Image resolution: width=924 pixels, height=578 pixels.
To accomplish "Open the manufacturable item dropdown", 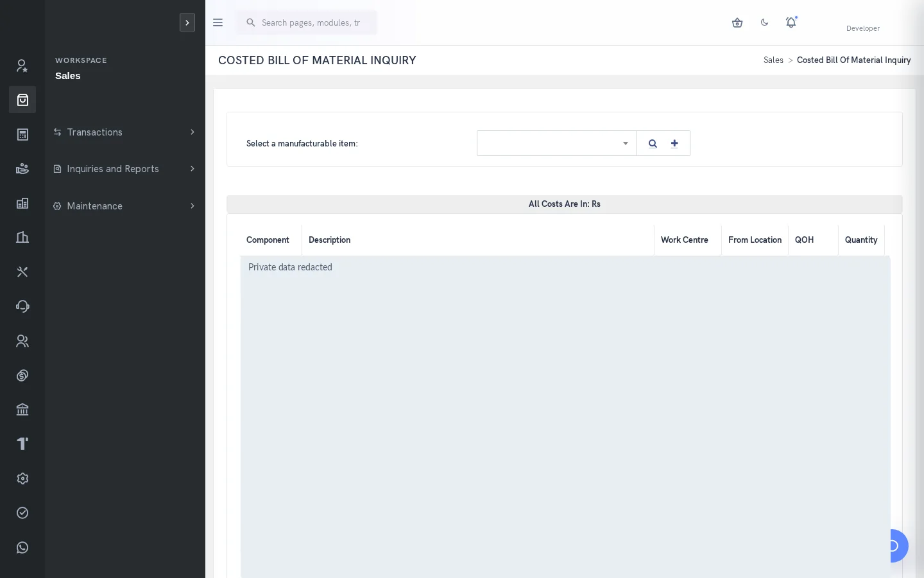I will [x=556, y=143].
